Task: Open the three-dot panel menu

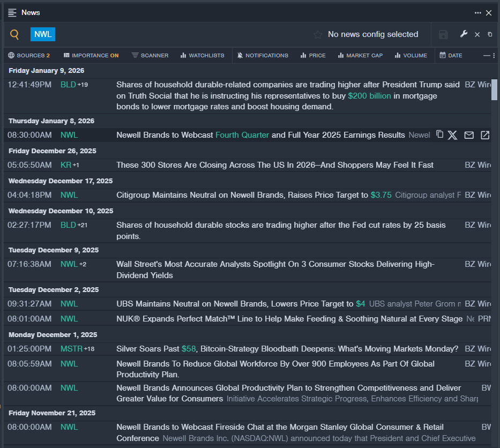Action: (477, 13)
